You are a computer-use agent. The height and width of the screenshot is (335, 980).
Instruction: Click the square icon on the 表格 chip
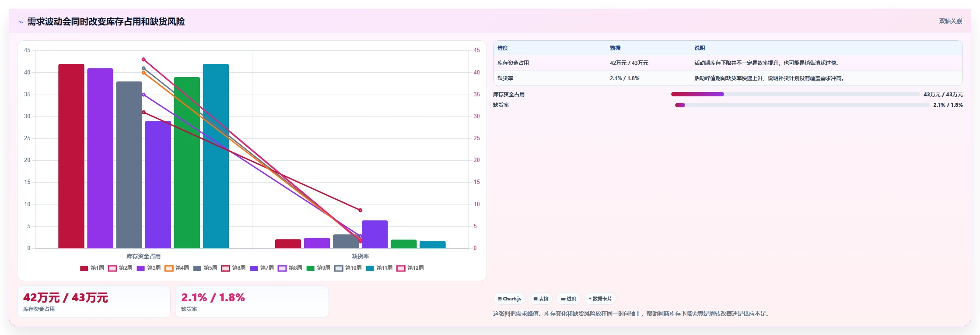535,299
